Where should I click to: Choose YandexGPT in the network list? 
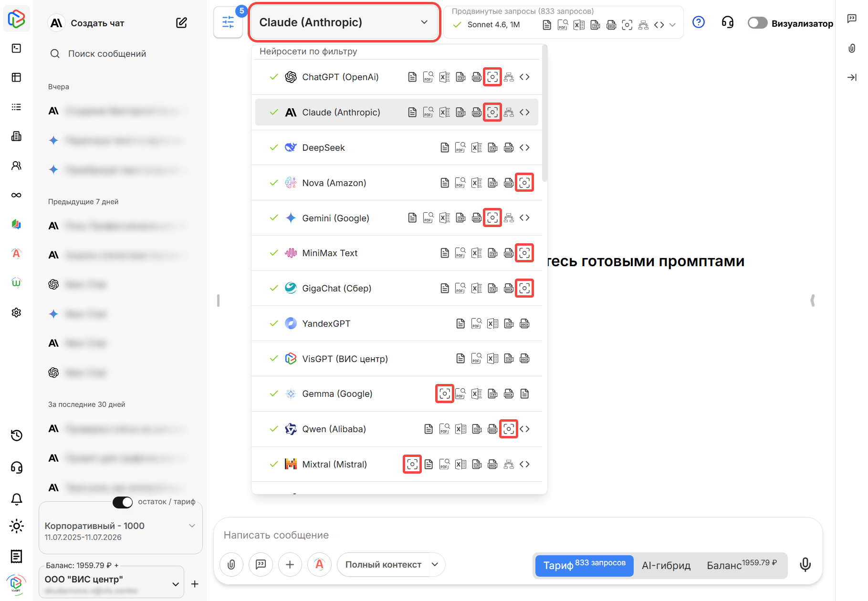pyautogui.click(x=326, y=324)
